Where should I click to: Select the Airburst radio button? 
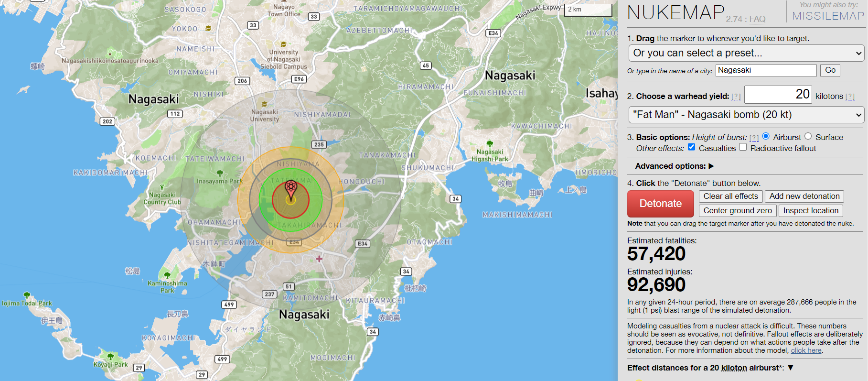point(766,137)
